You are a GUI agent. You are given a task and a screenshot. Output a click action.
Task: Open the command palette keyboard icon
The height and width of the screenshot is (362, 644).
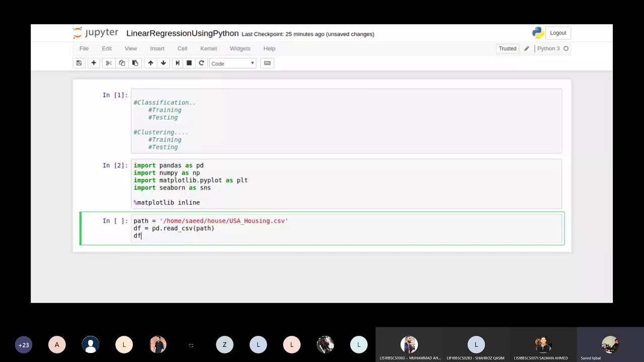pos(267,63)
